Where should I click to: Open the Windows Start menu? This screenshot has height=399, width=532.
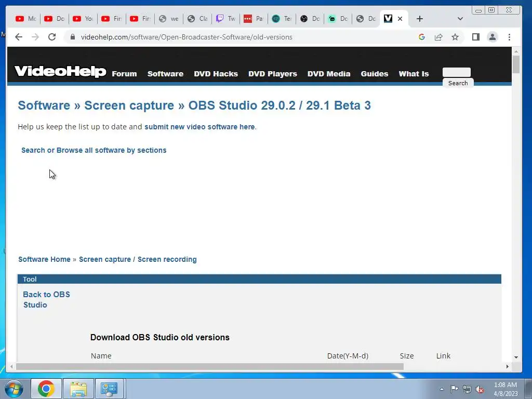14,389
